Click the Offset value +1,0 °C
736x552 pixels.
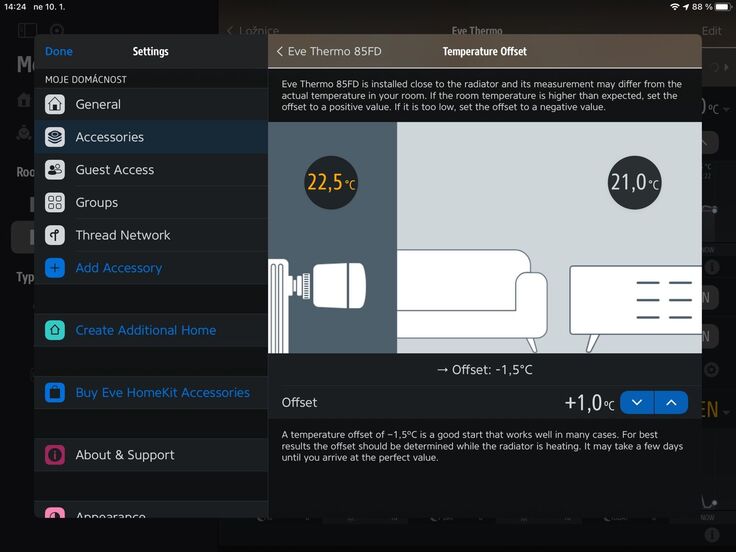point(589,403)
